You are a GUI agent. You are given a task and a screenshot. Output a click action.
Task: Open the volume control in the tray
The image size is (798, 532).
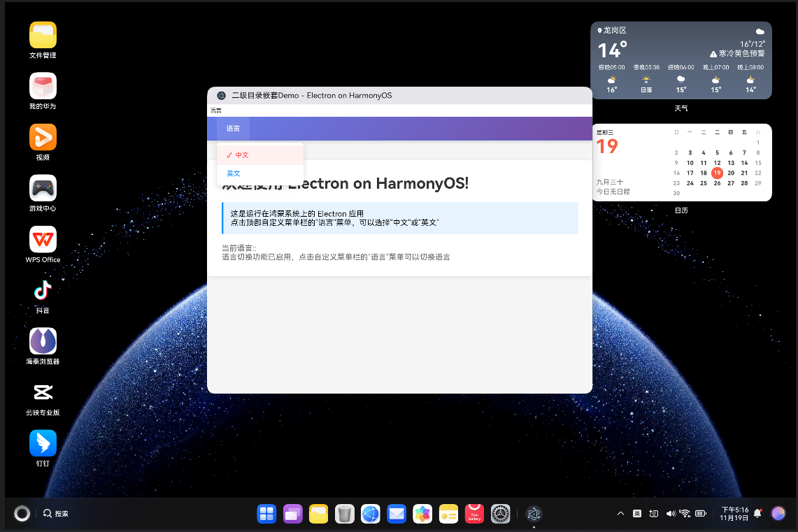coord(671,514)
